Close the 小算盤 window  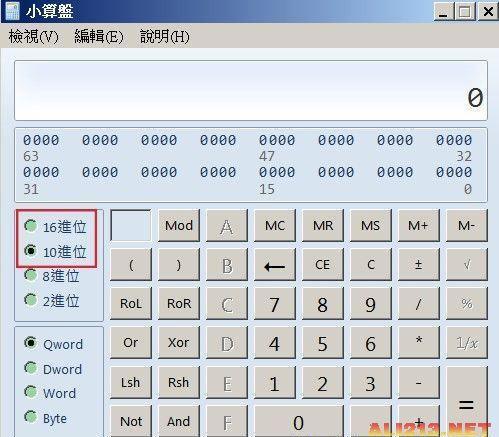(488, 12)
